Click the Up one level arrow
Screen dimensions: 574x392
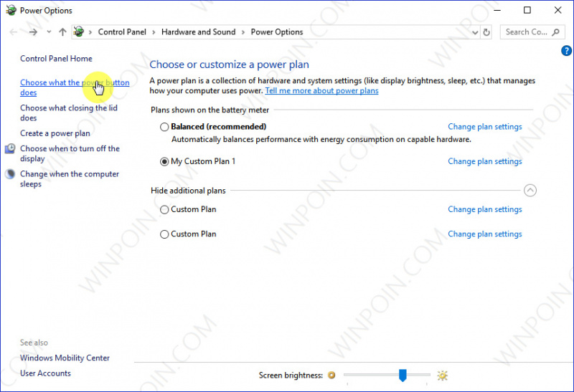click(62, 32)
